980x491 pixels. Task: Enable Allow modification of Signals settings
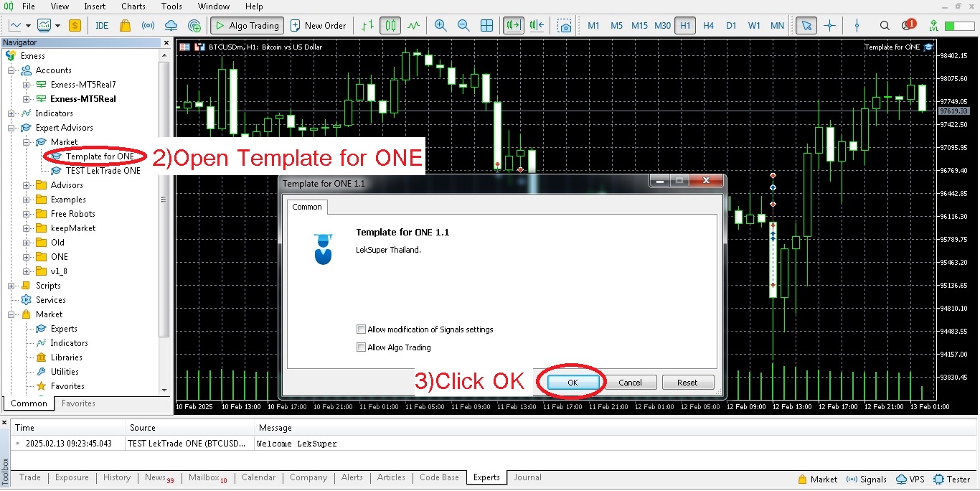pyautogui.click(x=362, y=329)
